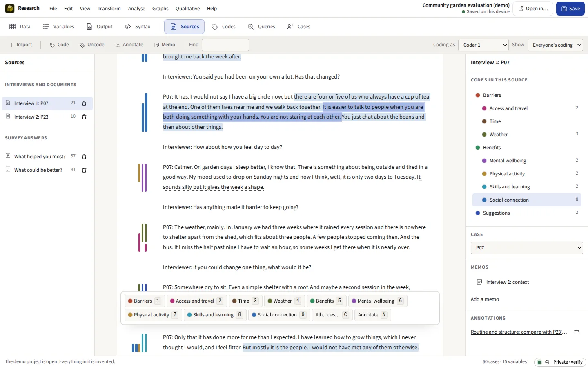Viewport: 588px width, 368px height.
Task: Apply the Mental wellbeing quick-code chip
Action: click(x=378, y=301)
